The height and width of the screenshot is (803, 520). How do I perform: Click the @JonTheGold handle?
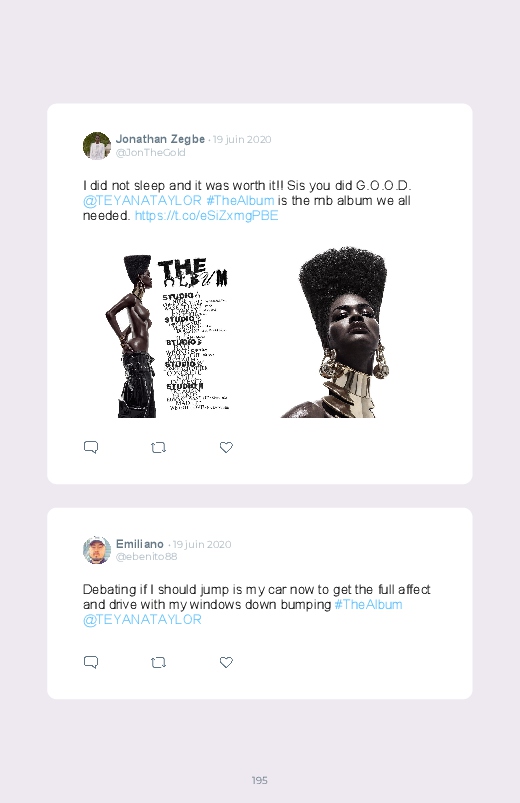click(x=151, y=153)
